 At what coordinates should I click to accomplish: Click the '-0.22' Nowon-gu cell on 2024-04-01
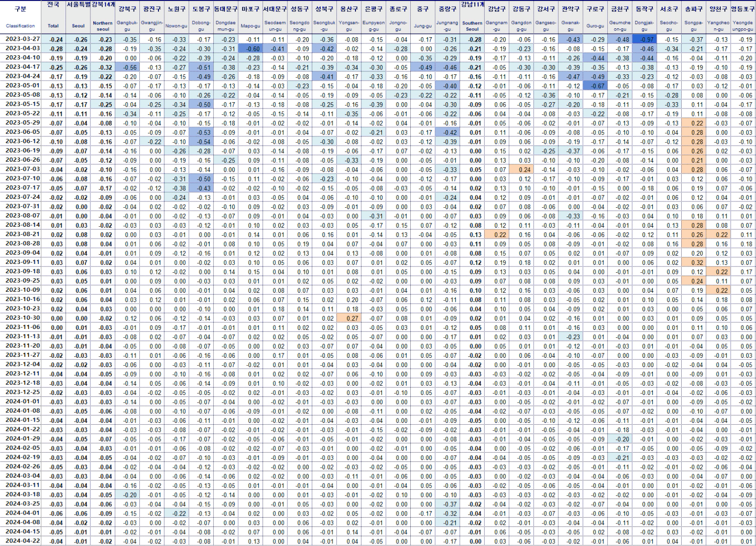click(x=177, y=513)
